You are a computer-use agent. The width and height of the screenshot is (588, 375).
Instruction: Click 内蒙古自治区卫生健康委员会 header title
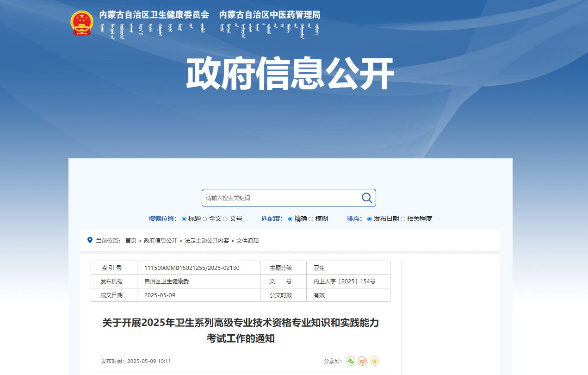pos(154,14)
